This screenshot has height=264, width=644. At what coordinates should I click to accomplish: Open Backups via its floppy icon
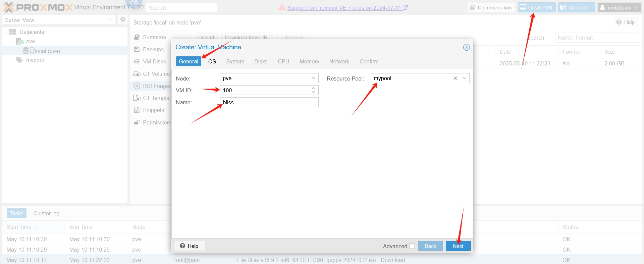click(137, 49)
